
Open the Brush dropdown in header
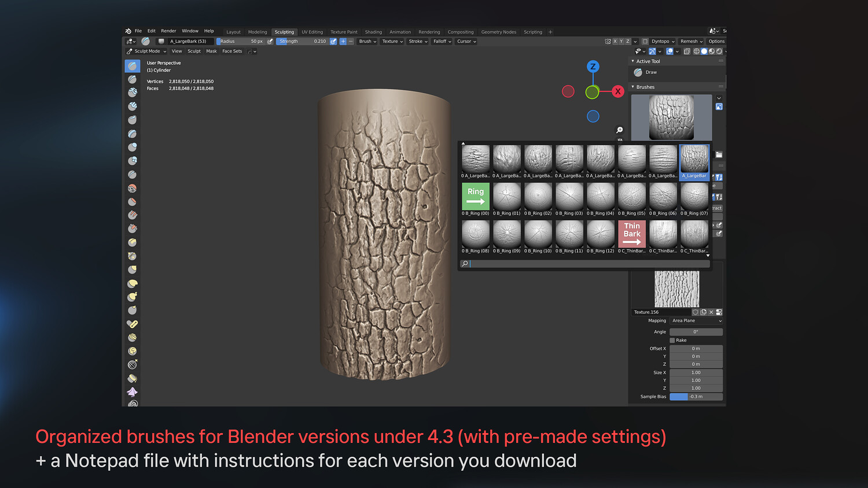pos(367,42)
